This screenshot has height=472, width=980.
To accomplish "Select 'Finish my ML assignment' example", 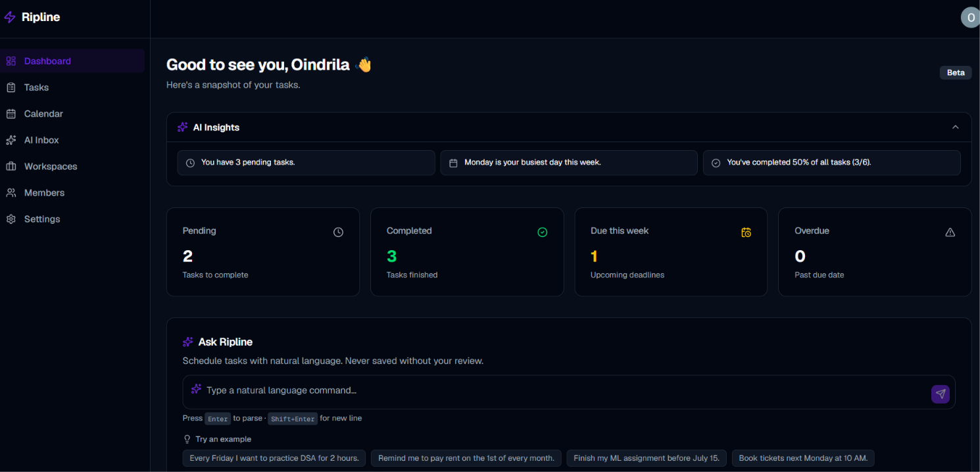I will tap(647, 458).
